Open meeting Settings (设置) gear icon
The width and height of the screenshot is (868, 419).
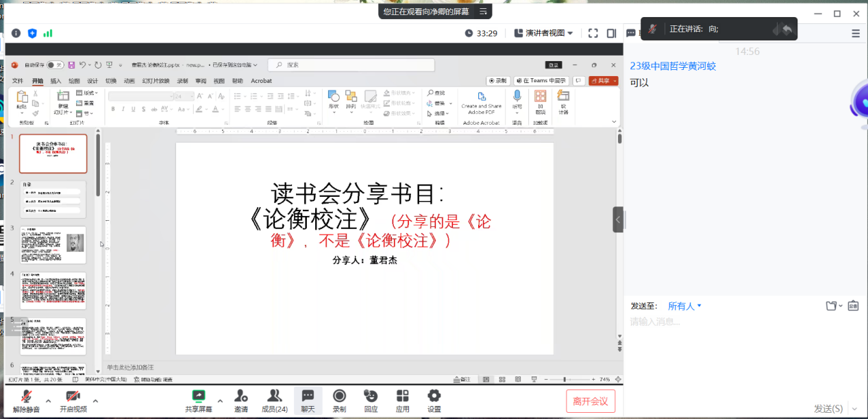(434, 396)
